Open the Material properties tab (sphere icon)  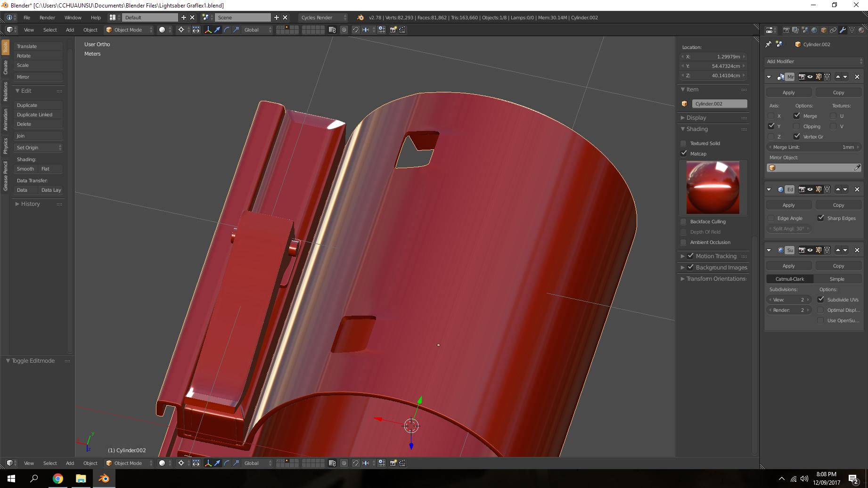point(861,30)
